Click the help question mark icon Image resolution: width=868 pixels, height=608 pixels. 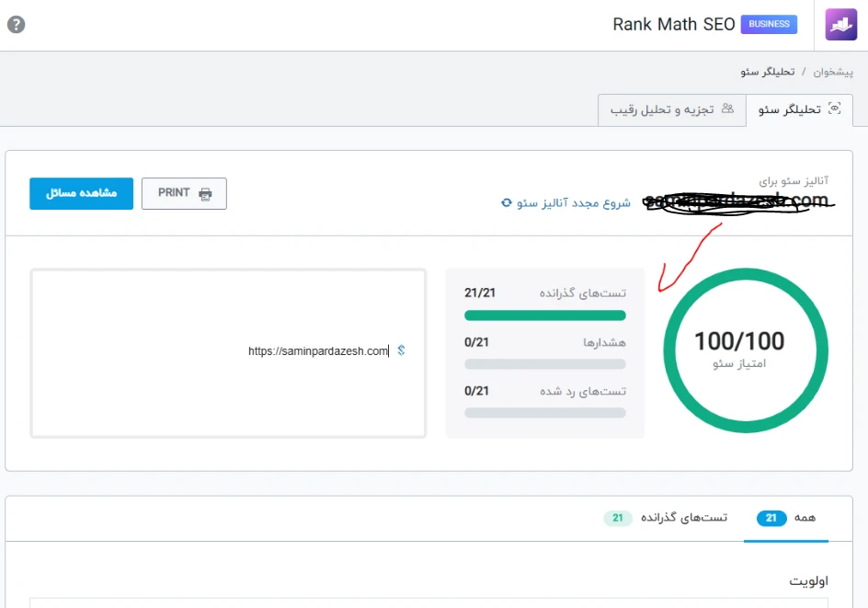tap(16, 25)
